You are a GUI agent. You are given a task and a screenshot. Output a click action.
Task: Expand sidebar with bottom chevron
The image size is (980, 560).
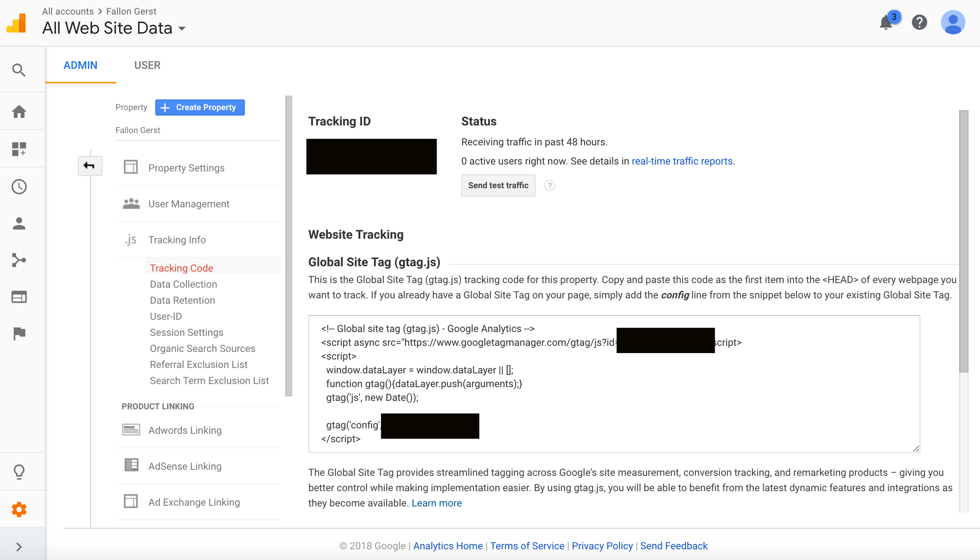pos(19,547)
